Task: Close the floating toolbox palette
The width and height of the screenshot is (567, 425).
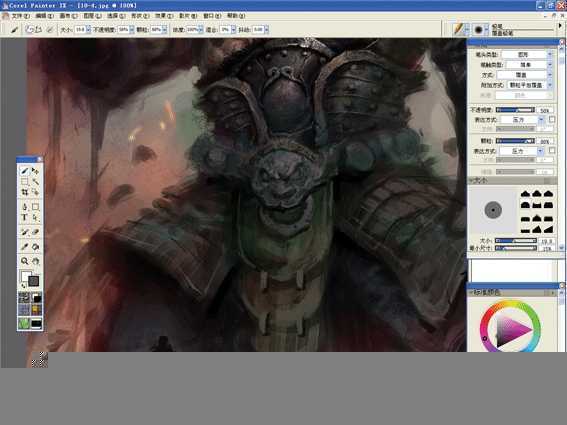Action: (x=39, y=159)
